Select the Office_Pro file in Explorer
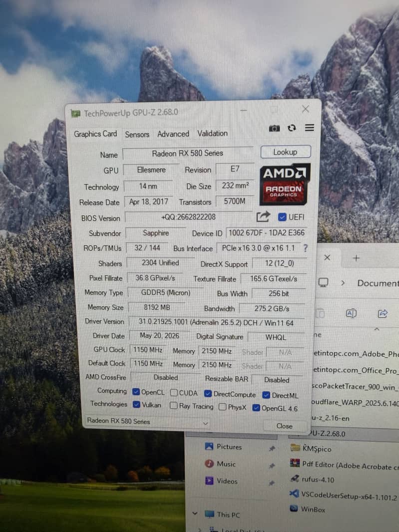The image size is (399, 532). pyautogui.click(x=356, y=370)
